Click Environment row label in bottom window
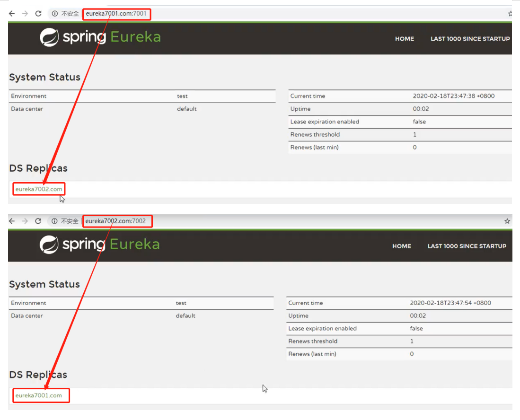This screenshot has width=520, height=420. tap(28, 303)
